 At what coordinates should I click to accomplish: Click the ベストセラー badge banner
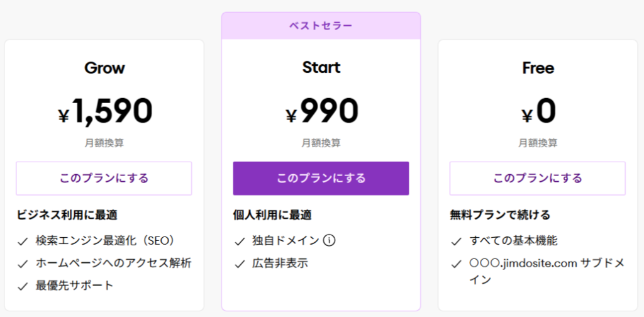click(321, 26)
